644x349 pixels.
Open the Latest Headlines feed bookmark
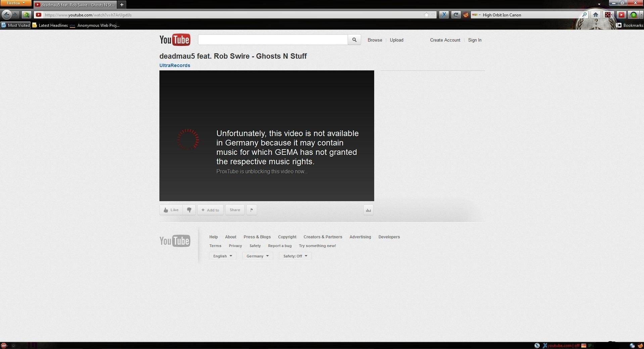tap(50, 25)
